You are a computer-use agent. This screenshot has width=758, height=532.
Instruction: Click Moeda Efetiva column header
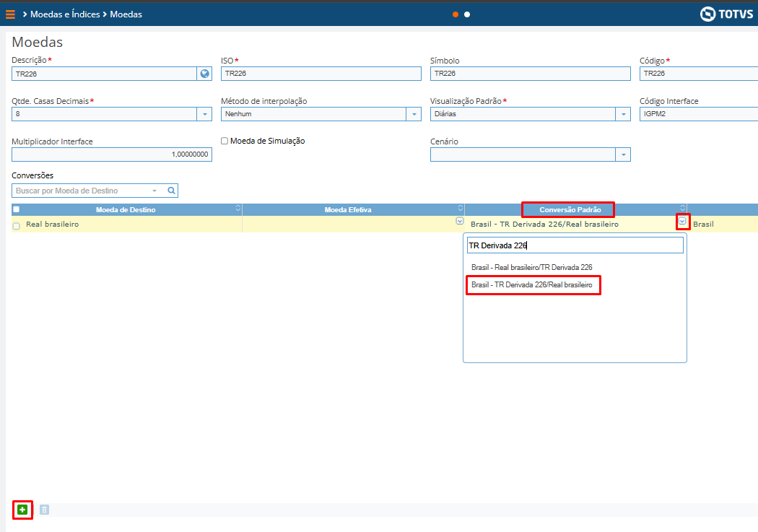click(x=348, y=210)
